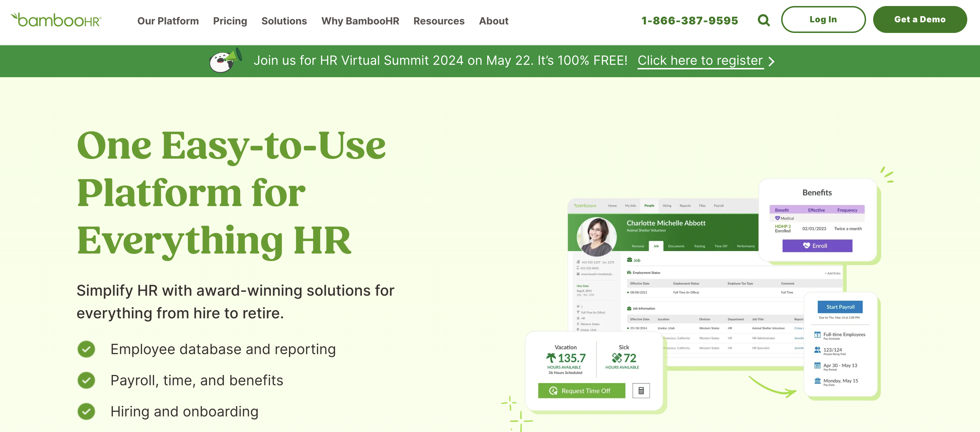Click the Simplify HR with award-winning solutions text
This screenshot has width=980, height=432.
click(x=235, y=302)
